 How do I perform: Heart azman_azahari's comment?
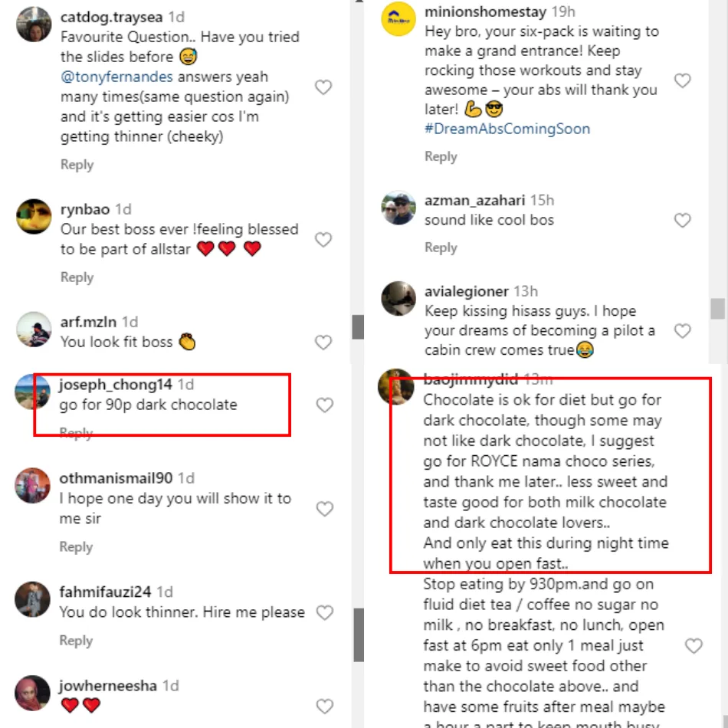tap(682, 221)
